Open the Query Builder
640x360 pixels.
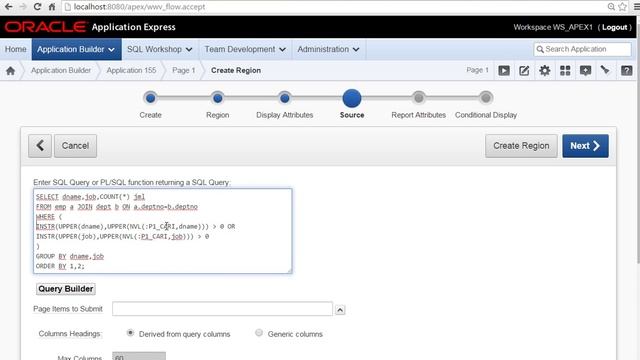click(66, 289)
